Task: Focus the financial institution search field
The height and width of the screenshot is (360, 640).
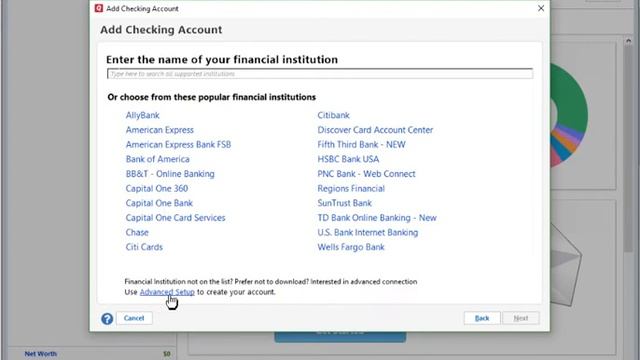Action: tap(320, 74)
